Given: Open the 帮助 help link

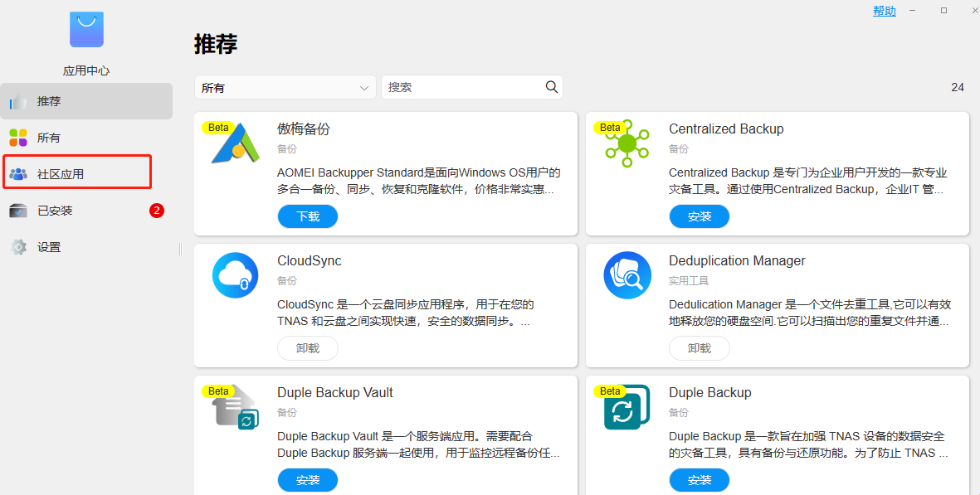Looking at the screenshot, I should pyautogui.click(x=885, y=11).
